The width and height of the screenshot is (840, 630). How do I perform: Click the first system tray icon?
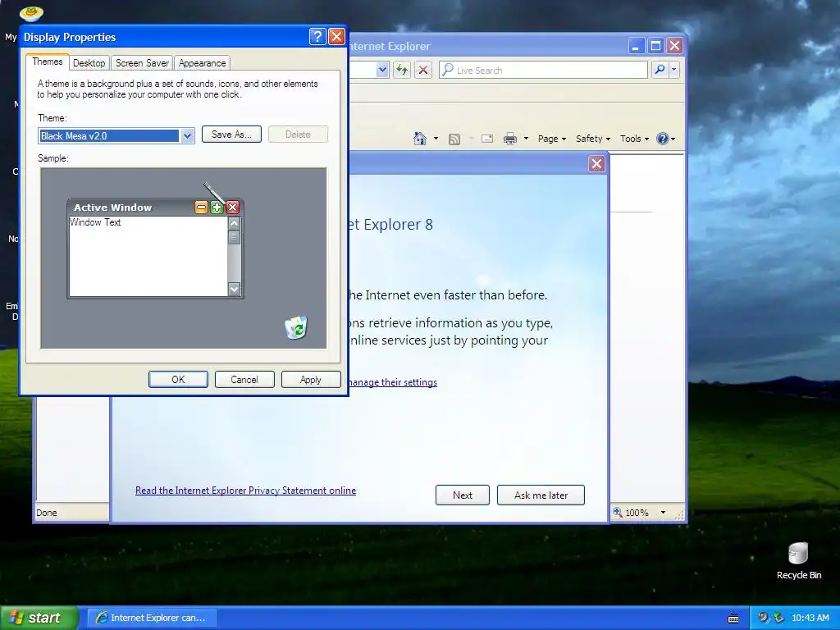(x=763, y=618)
